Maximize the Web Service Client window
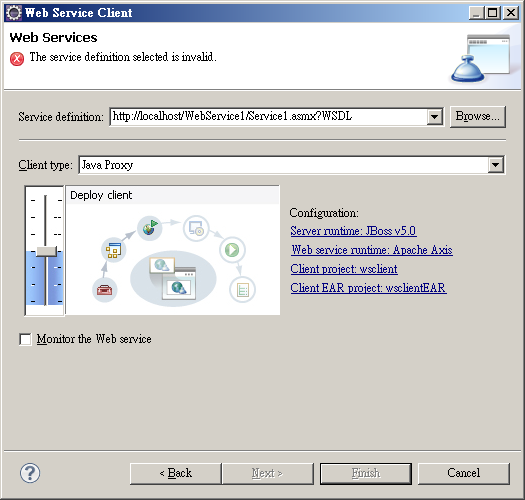525x500 pixels. click(493, 13)
